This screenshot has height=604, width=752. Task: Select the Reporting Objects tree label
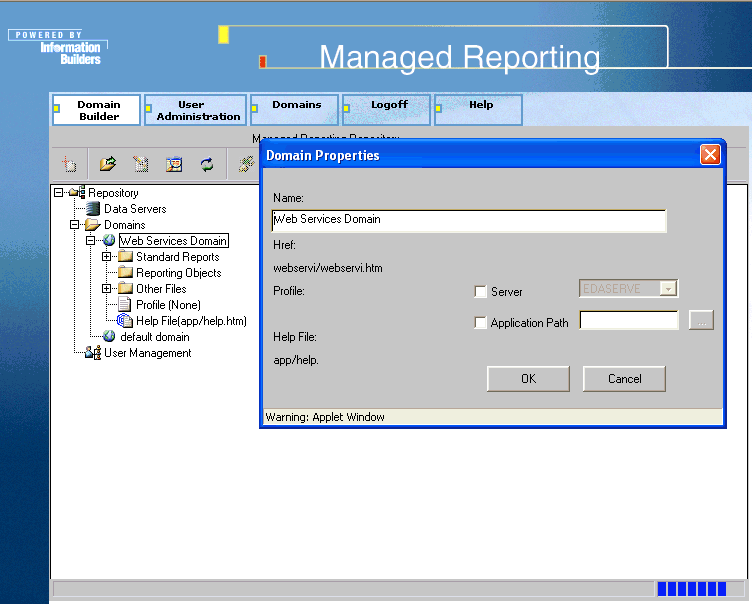(x=179, y=272)
